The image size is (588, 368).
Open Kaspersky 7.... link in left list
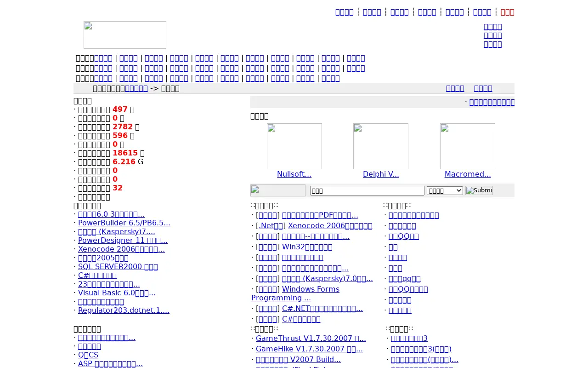click(117, 231)
